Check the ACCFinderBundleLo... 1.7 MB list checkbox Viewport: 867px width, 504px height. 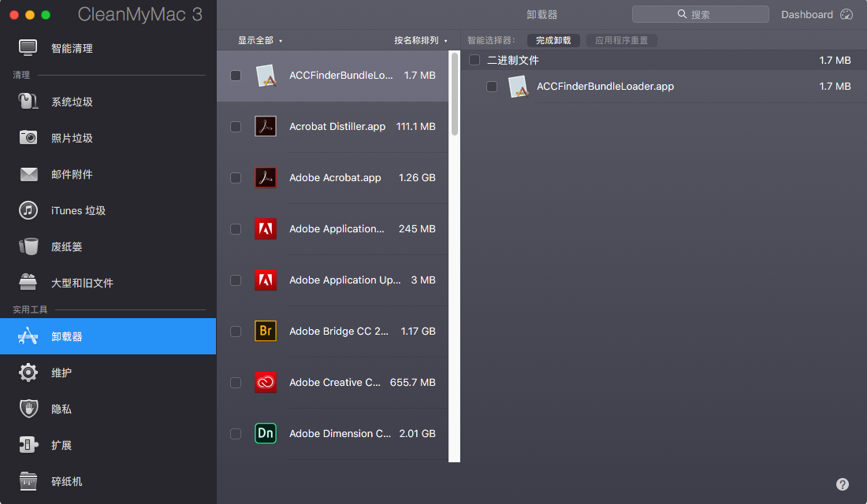(x=236, y=76)
